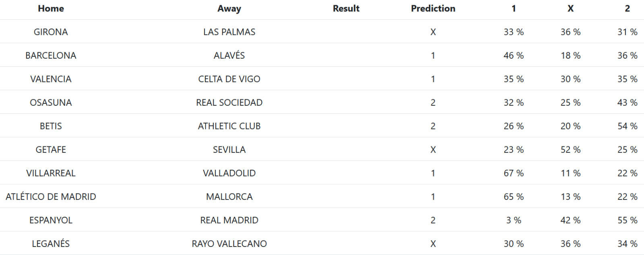The width and height of the screenshot is (644, 255).
Task: Click the Home column header
Action: pyautogui.click(x=51, y=8)
